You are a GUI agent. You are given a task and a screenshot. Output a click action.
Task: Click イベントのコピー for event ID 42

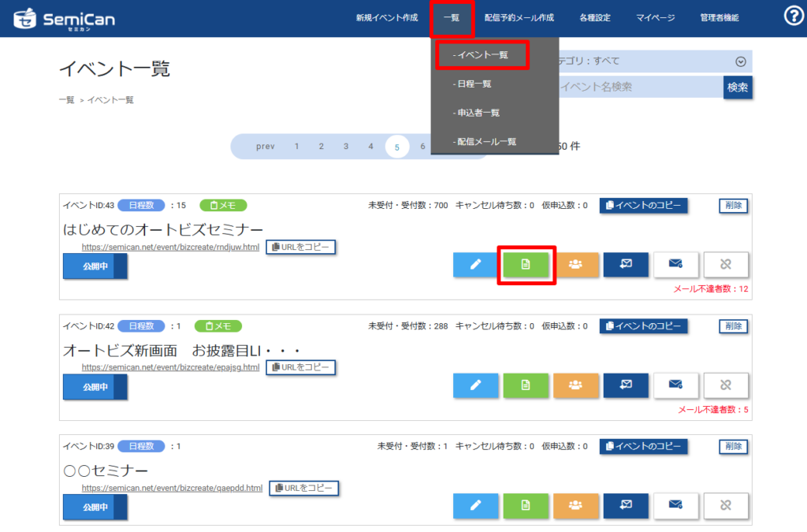pos(643,326)
